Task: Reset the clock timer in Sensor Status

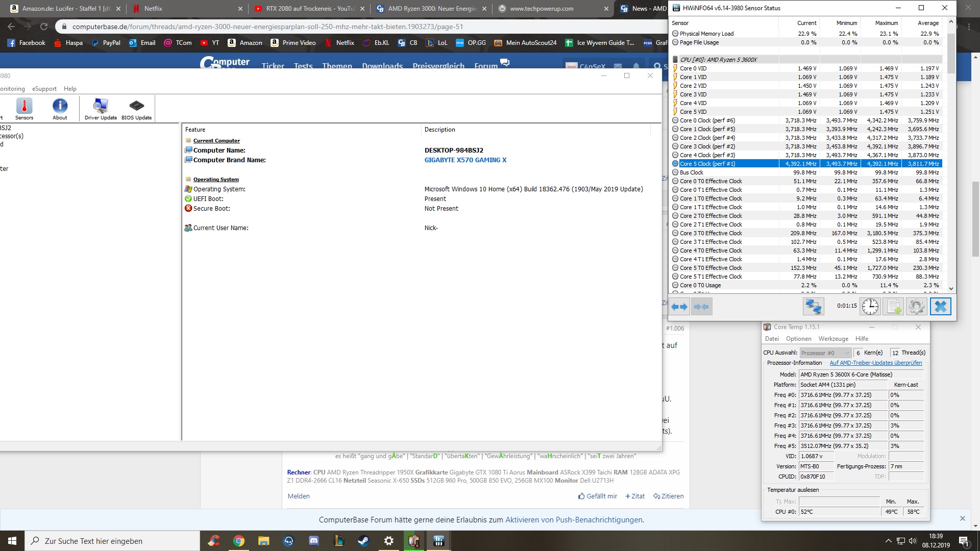Action: coord(870,307)
